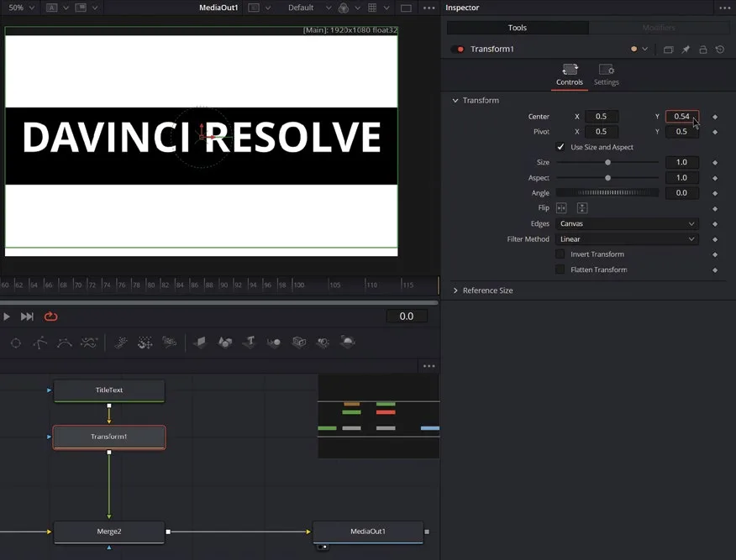736x560 pixels.
Task: Add the Spot Light 3D tool
Action: tap(323, 343)
